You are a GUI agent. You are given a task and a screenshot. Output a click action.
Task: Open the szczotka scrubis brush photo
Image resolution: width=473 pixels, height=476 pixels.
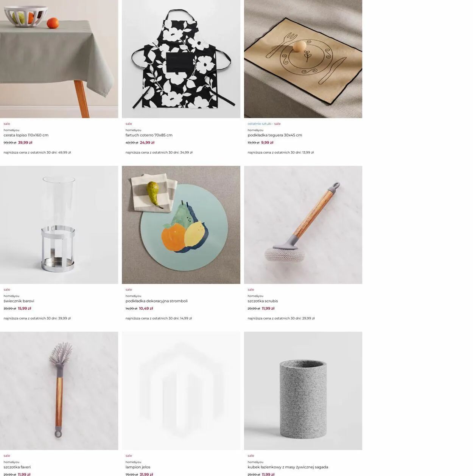click(x=303, y=225)
